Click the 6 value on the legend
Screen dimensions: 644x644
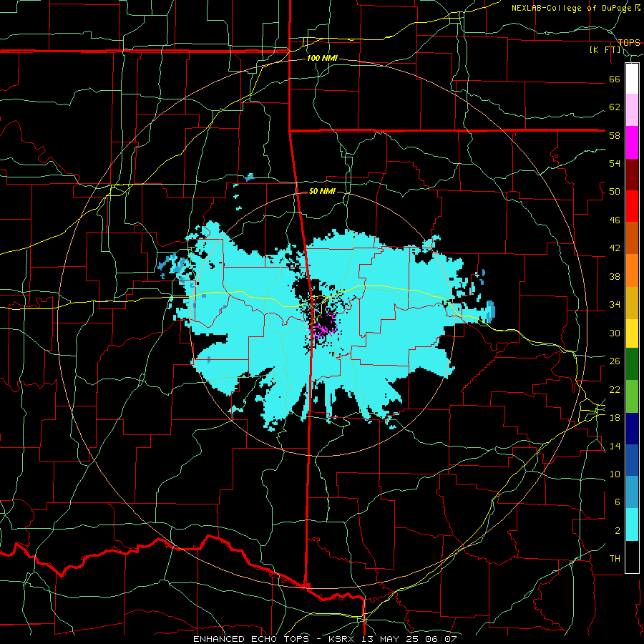(x=617, y=502)
